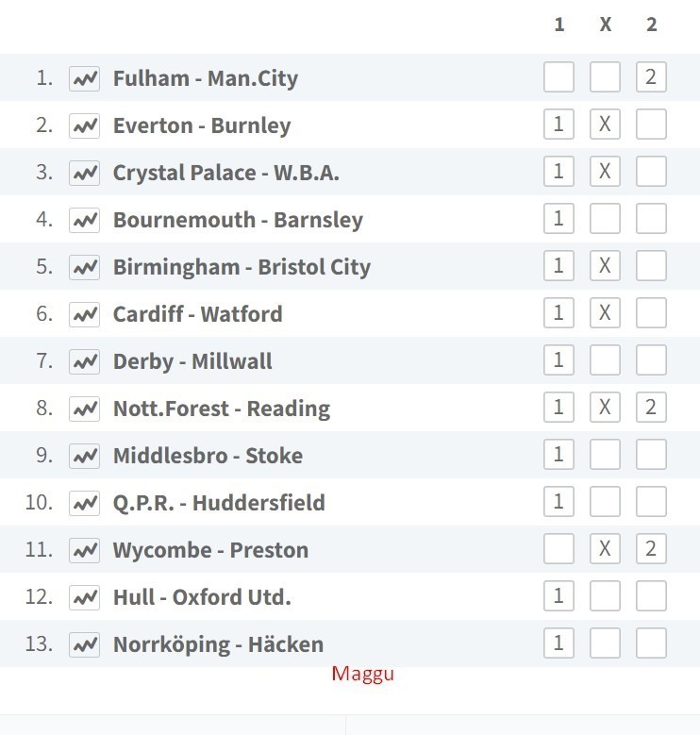Screen dimensions: 700x735
Task: Open statistics icon for Nott.Forest - Reading
Action: (84, 409)
